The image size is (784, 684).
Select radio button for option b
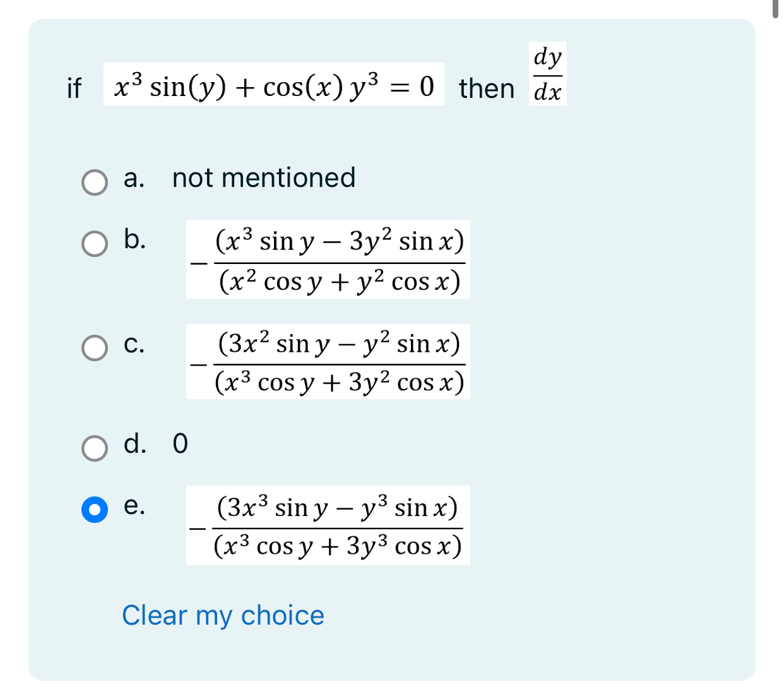click(x=95, y=244)
